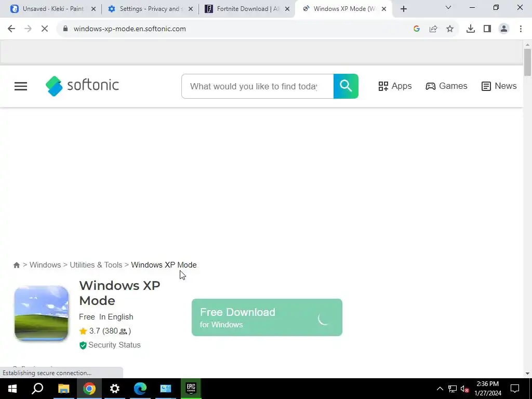Click the browser back arrow
The width and height of the screenshot is (532, 399).
pyautogui.click(x=11, y=29)
